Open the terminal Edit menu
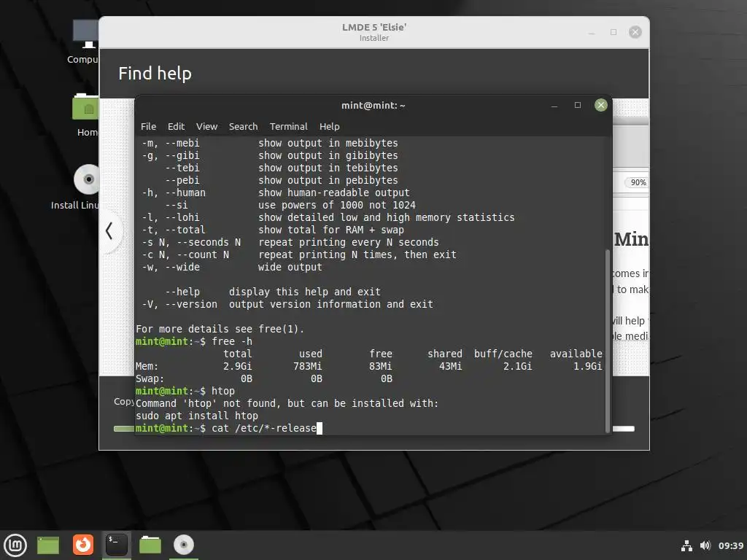 coord(176,127)
